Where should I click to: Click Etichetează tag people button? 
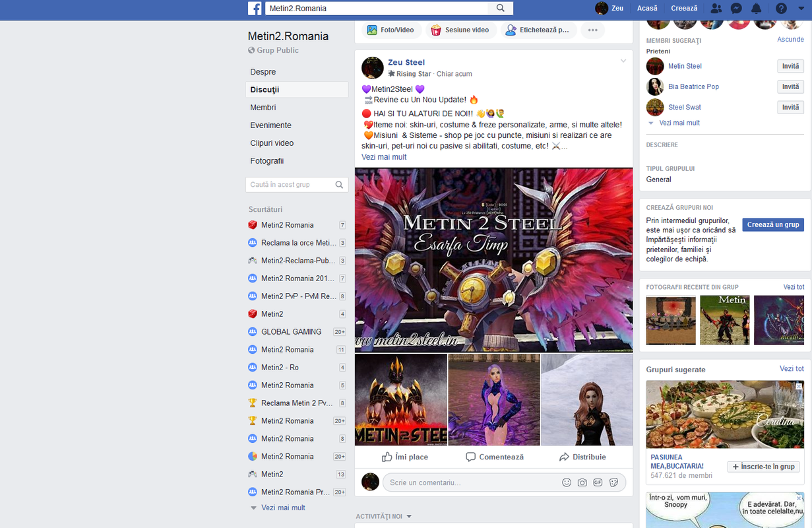(x=537, y=30)
